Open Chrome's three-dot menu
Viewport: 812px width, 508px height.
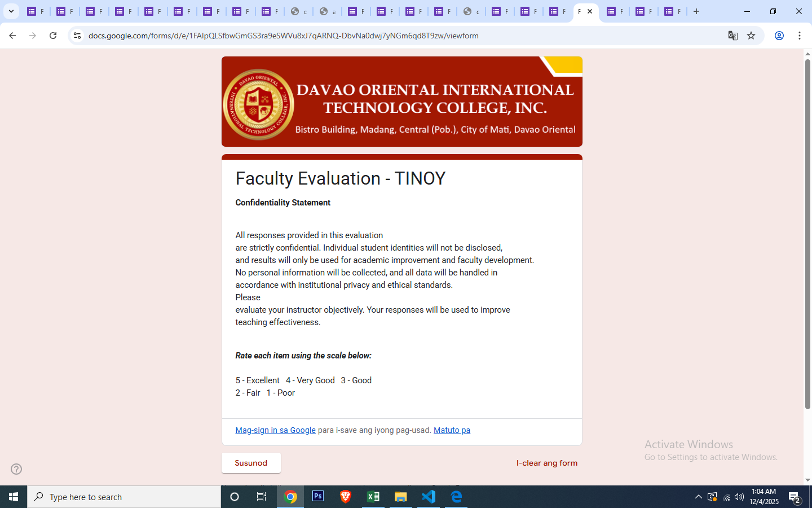coord(800,36)
